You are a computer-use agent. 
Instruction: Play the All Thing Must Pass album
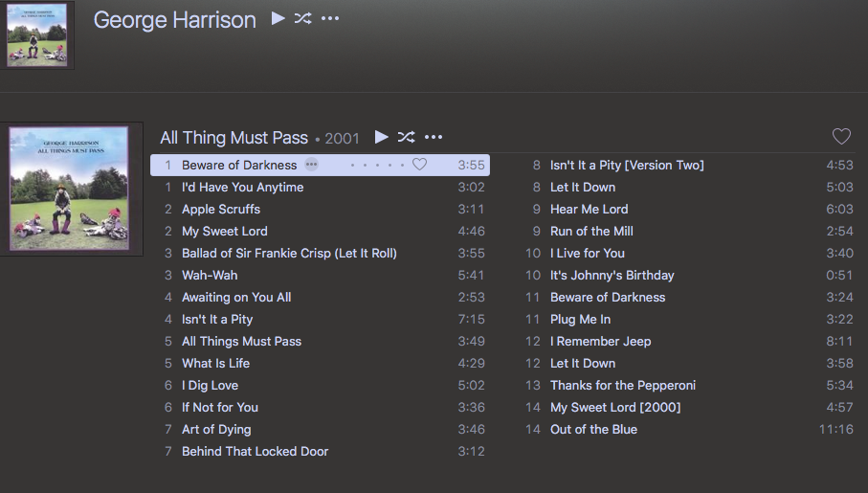point(381,137)
